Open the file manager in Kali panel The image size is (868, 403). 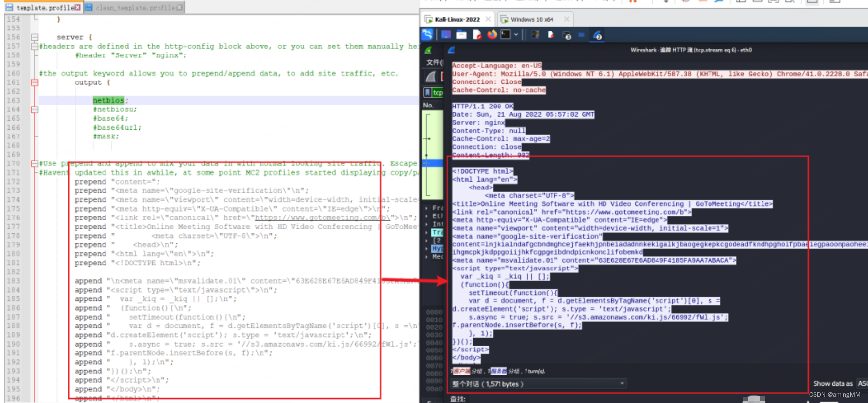[x=461, y=35]
